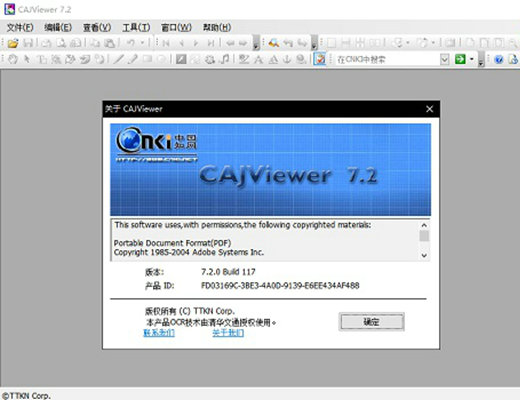Screen dimensions: 520x400
Task: Open the 文件(F) menu
Action: point(20,27)
